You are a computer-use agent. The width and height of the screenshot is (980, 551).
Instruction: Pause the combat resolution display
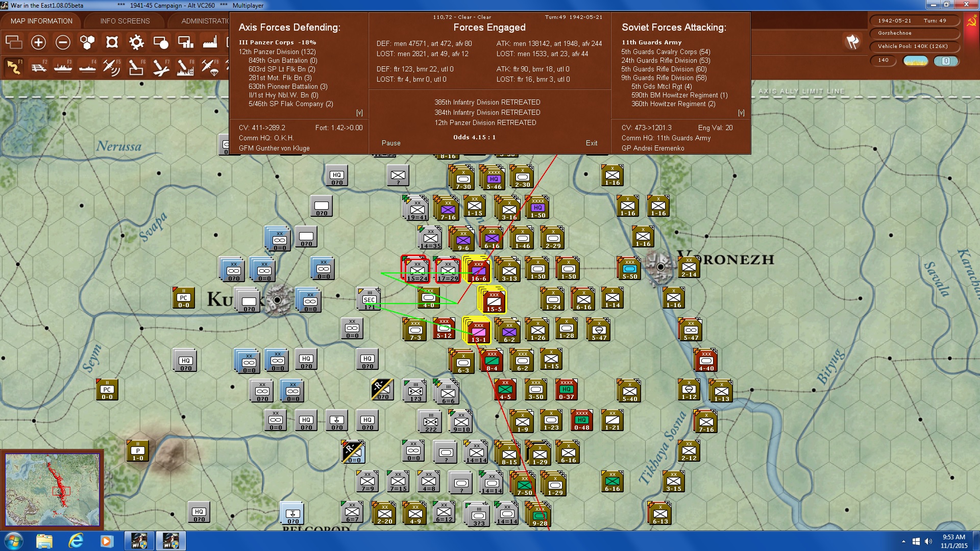tap(390, 143)
